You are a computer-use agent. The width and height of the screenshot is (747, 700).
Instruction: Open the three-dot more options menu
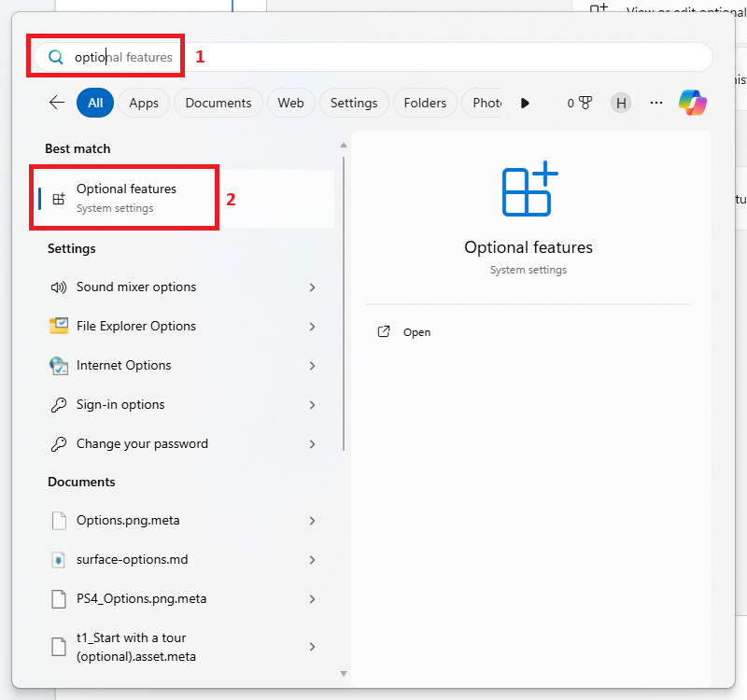click(x=656, y=103)
